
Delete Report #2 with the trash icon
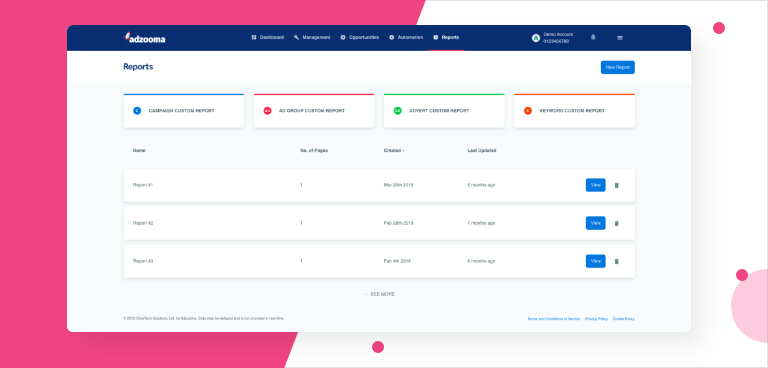click(x=617, y=223)
